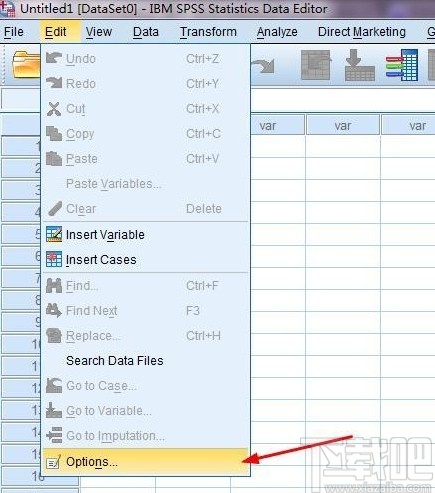The width and height of the screenshot is (435, 493).
Task: Select Search Data Files menu entry
Action: click(x=146, y=361)
